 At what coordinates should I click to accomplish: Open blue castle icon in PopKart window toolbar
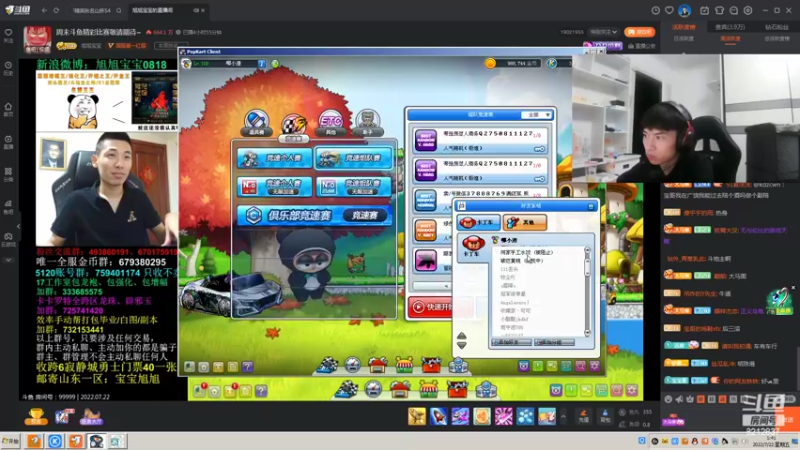coord(458,364)
